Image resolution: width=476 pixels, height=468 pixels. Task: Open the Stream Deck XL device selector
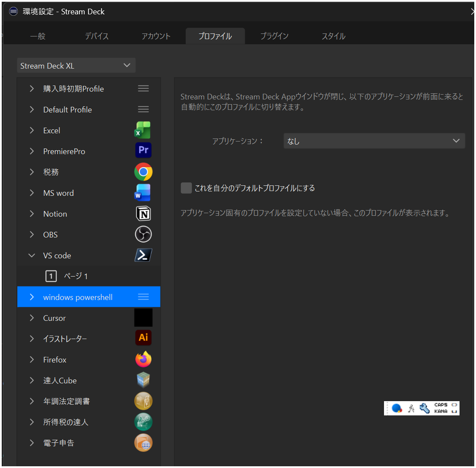click(76, 65)
